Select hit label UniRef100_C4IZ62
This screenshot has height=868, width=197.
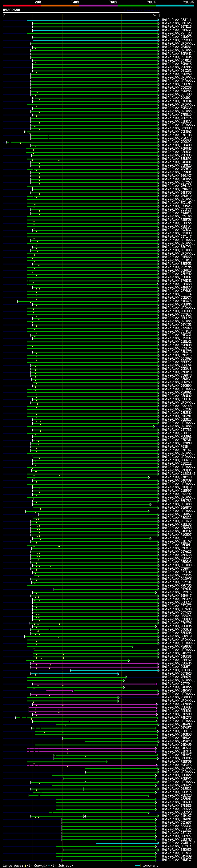click(177, 71)
